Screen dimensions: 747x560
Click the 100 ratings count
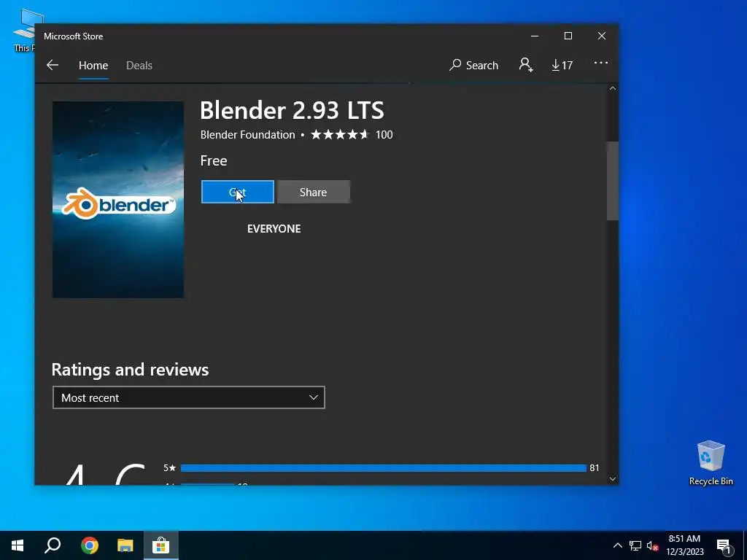point(384,135)
